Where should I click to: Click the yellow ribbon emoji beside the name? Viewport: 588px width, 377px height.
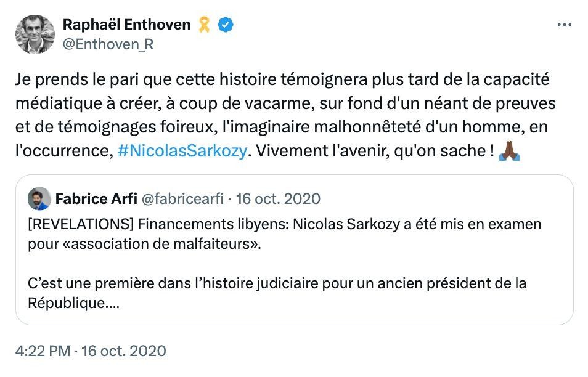point(203,25)
